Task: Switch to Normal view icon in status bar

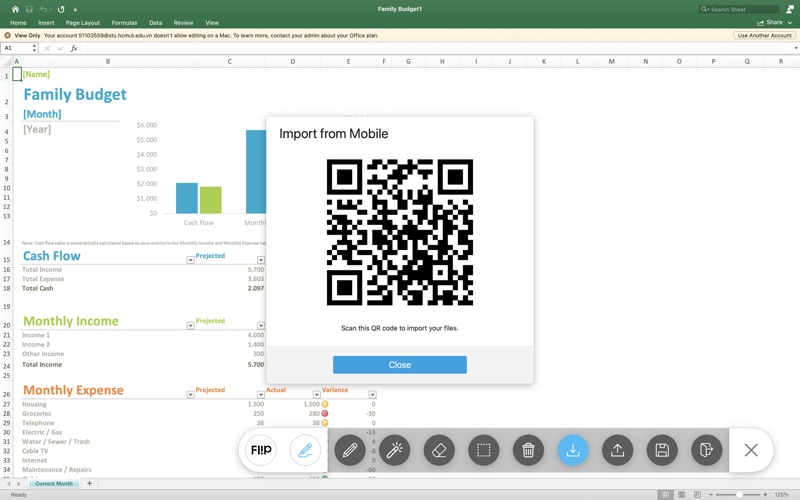Action: 665,494
